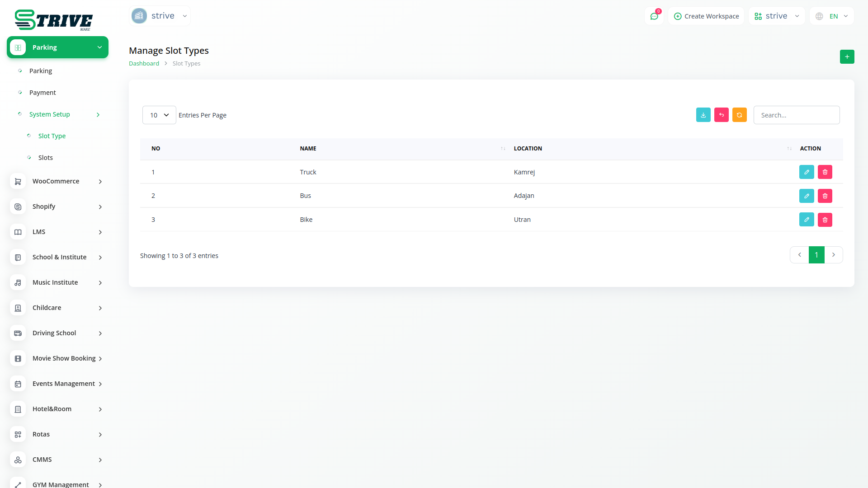Expand the Shopify chevron
868x488 pixels.
[x=100, y=207]
